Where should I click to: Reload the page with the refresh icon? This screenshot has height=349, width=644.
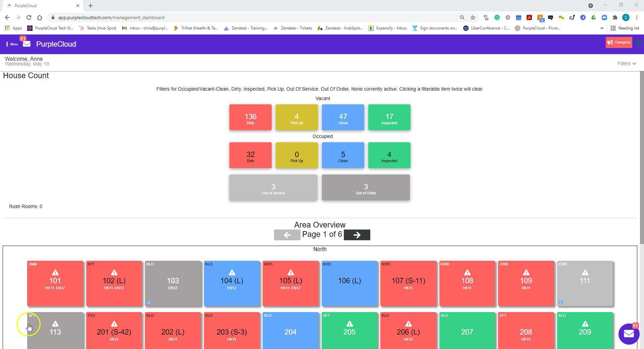29,17
